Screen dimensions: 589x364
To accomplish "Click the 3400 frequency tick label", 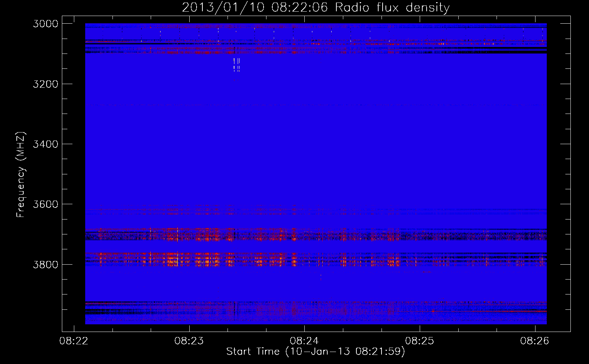I will coord(46,144).
